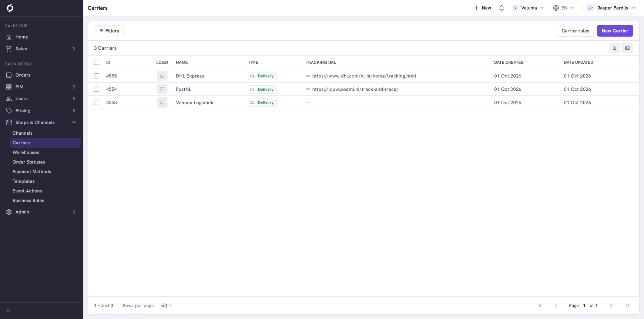Collapse the sidebar with double-chevron icon
The image size is (644, 319).
point(8,311)
